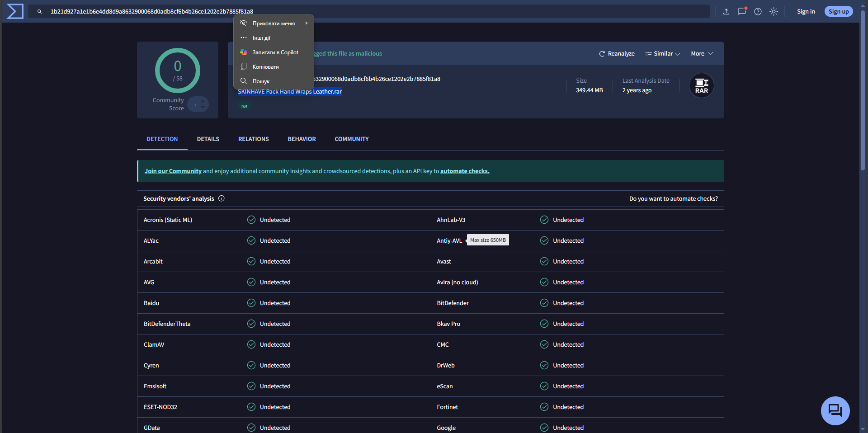Choose Пошук from the context menu
Image resolution: width=868 pixels, height=433 pixels.
[274, 81]
